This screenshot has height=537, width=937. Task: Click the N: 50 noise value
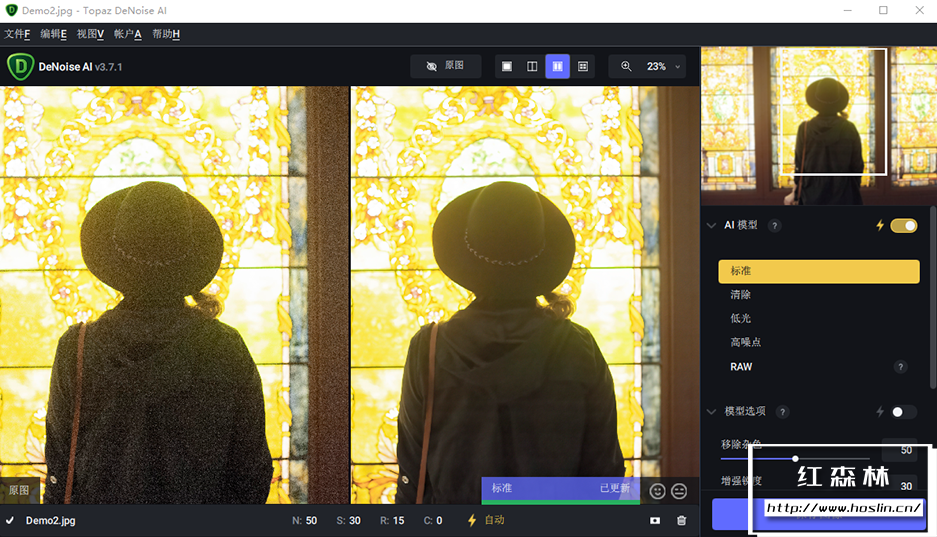click(x=305, y=520)
